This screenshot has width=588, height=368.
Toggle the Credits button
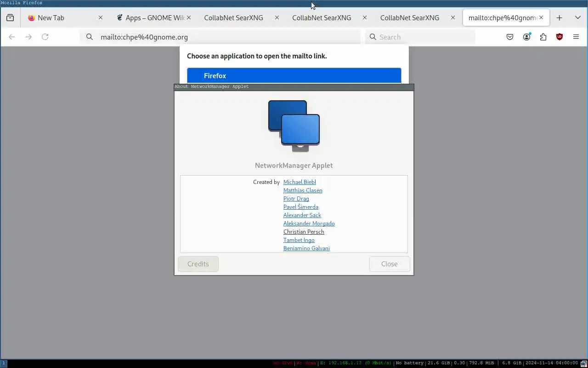[x=198, y=264]
